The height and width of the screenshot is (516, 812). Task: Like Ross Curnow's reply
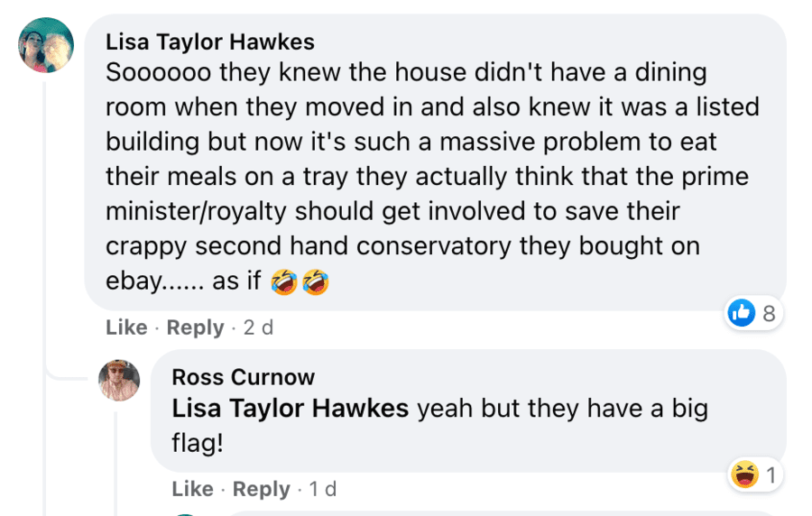(193, 489)
